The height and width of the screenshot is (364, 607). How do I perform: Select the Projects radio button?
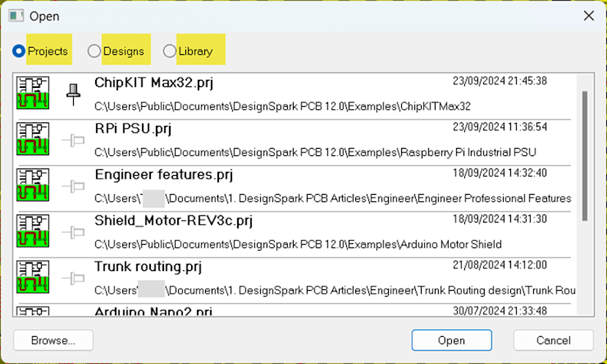[18, 51]
